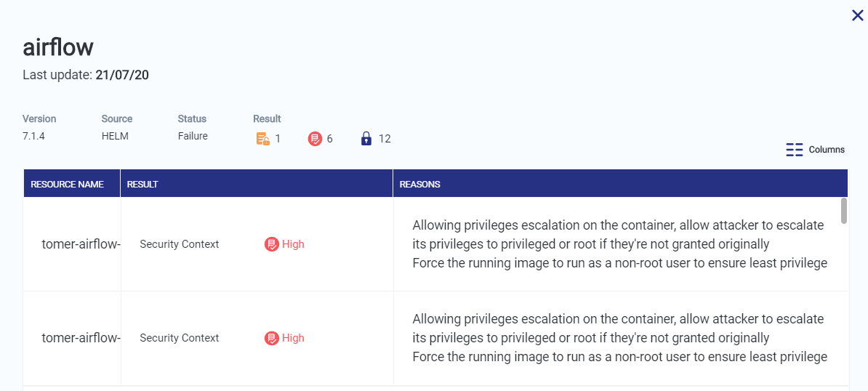Click the count 6 beside red icon
Image resolution: width=868 pixels, height=391 pixels.
point(330,139)
